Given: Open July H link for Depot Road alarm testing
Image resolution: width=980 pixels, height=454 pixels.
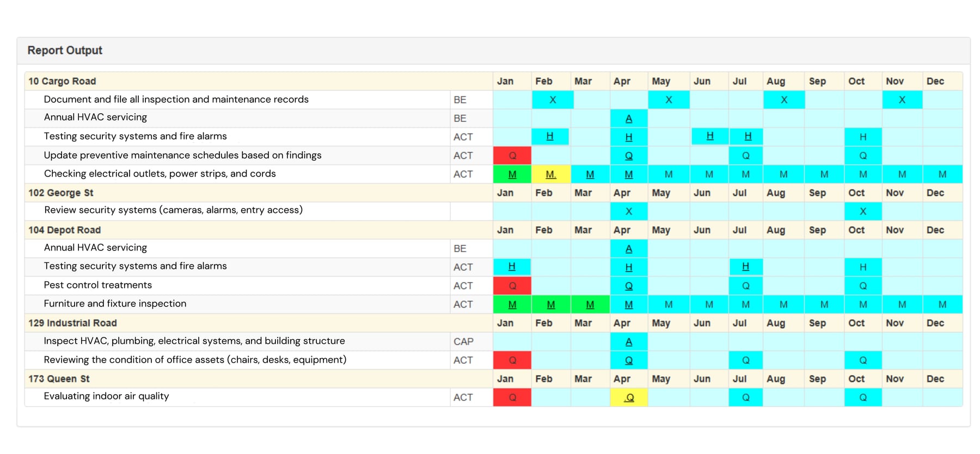Looking at the screenshot, I should (745, 266).
